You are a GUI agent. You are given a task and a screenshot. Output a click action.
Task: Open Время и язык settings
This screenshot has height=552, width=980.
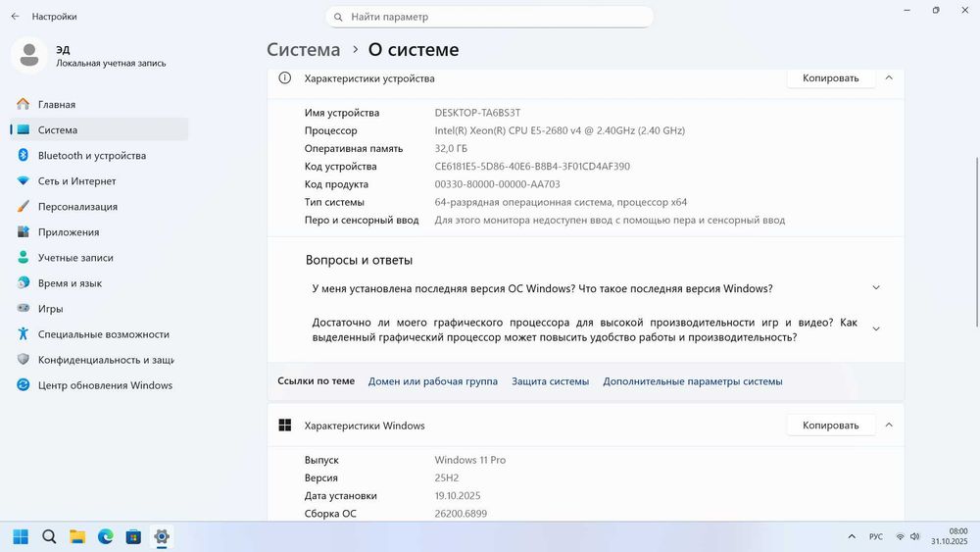[x=99, y=283]
